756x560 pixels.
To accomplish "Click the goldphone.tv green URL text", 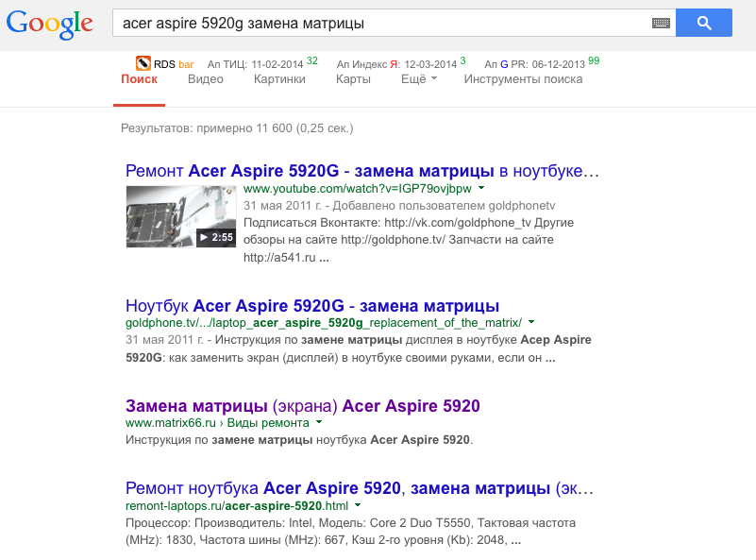I will [324, 323].
